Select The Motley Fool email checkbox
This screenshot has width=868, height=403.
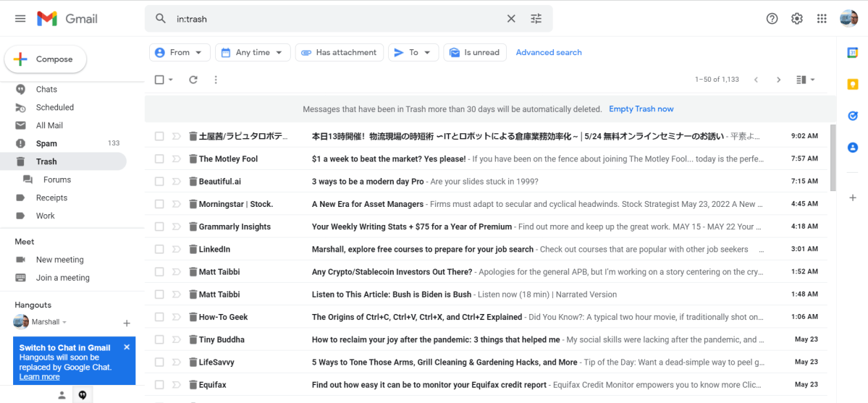click(159, 159)
